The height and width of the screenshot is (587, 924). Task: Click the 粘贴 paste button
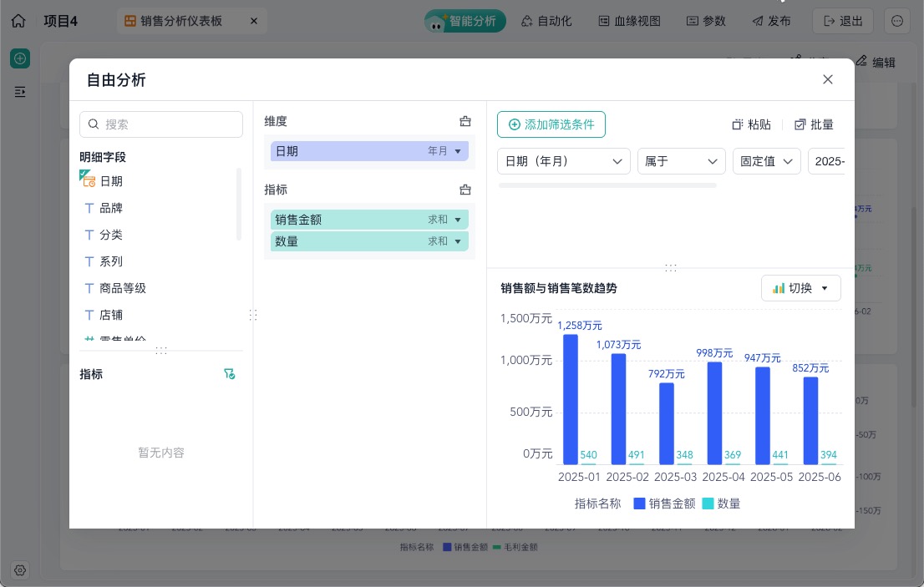point(751,124)
